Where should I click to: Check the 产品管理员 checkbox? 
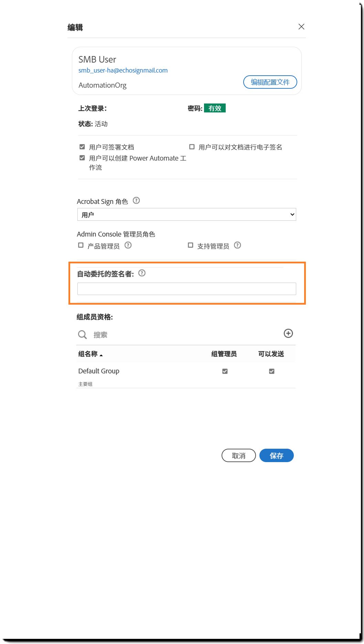pos(81,245)
